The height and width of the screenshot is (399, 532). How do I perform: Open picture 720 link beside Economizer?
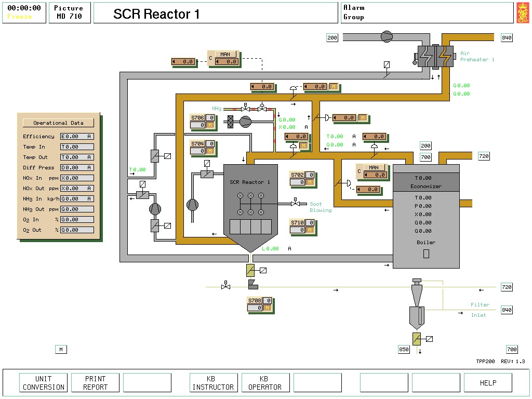(484, 156)
